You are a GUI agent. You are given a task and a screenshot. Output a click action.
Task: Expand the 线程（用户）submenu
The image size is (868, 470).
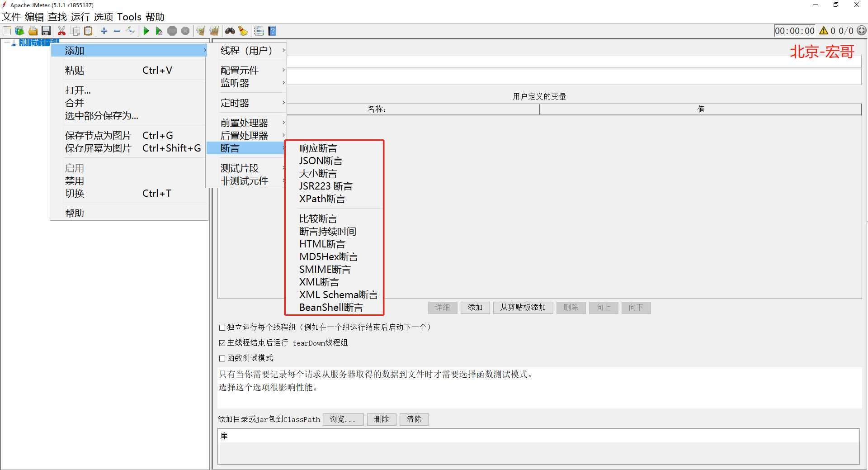tap(246, 51)
